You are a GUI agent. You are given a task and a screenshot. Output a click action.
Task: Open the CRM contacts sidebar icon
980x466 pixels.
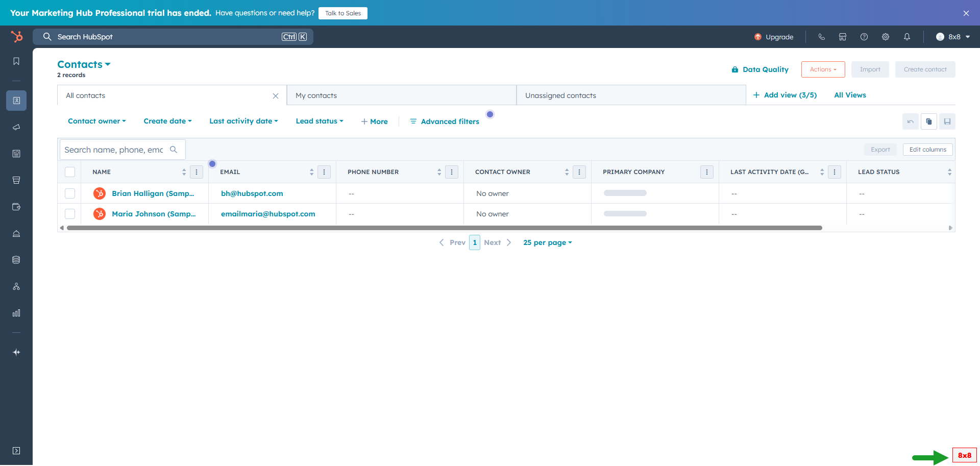tap(16, 101)
